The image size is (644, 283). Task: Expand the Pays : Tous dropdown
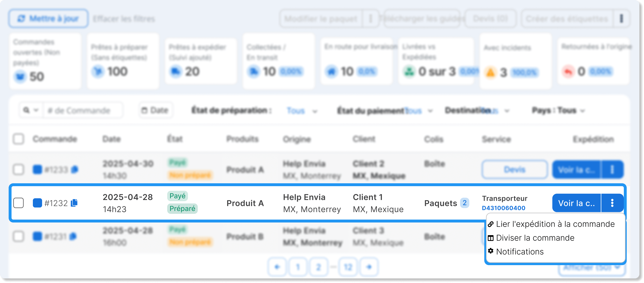tap(558, 110)
